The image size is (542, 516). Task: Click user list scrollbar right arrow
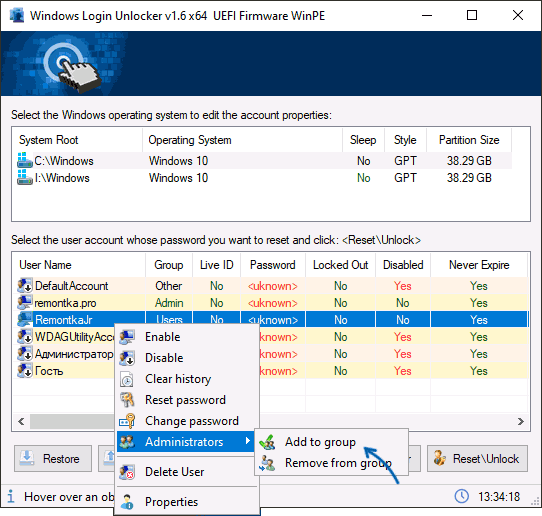(521, 422)
